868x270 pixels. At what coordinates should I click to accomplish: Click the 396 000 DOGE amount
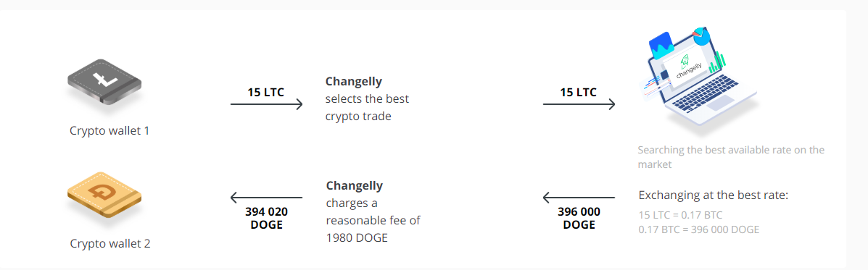click(579, 218)
